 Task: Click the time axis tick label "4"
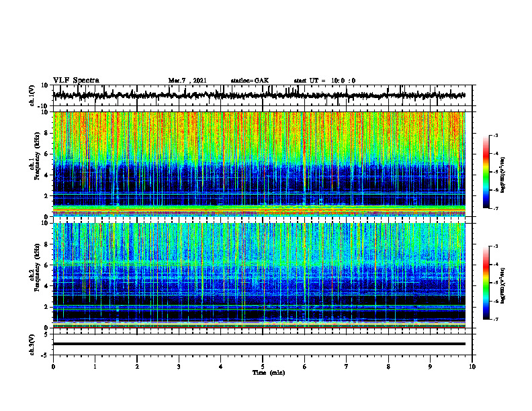point(221,367)
